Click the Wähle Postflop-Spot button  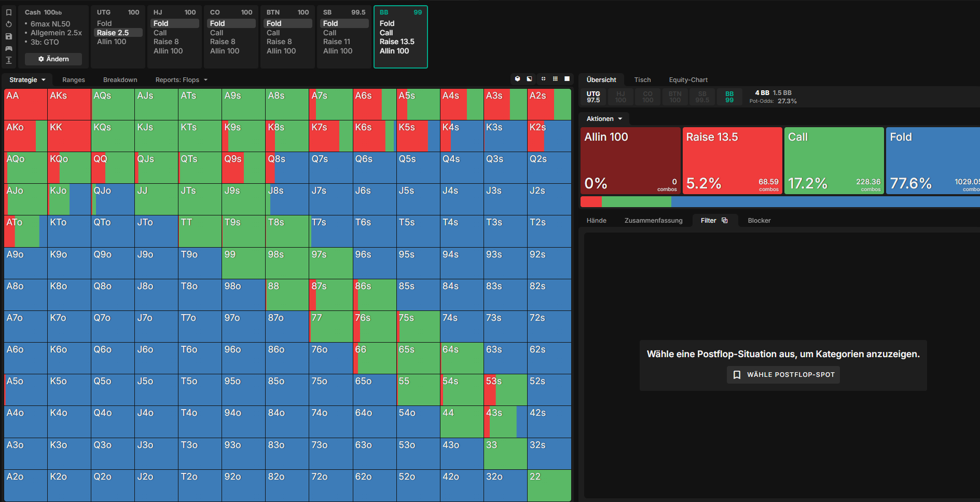point(783,374)
